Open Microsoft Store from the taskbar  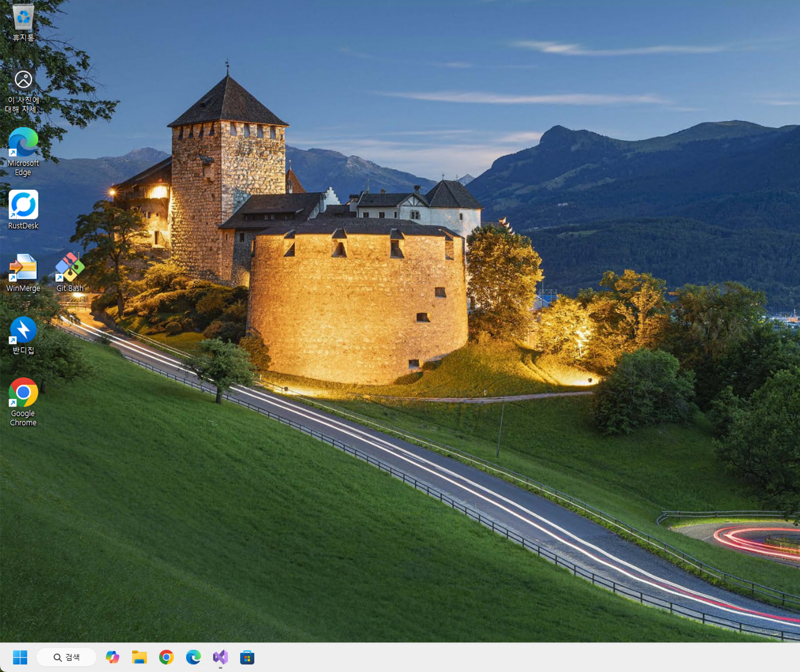pyautogui.click(x=247, y=657)
